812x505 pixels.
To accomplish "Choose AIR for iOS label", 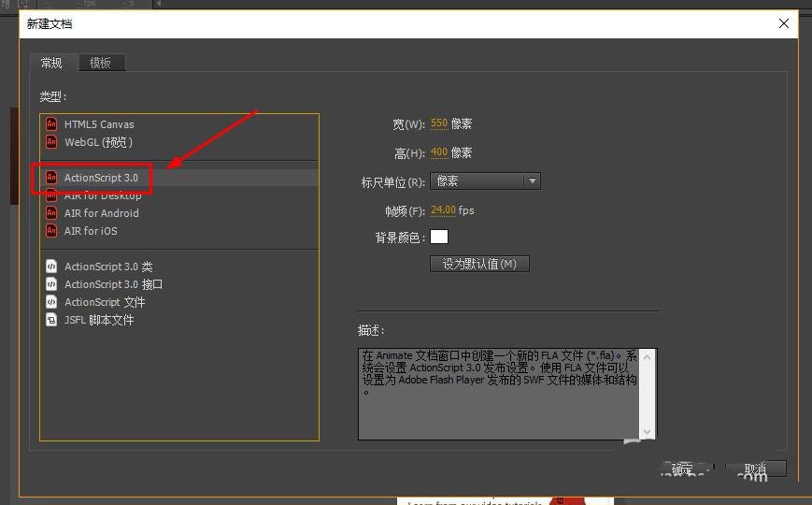I will pos(91,231).
